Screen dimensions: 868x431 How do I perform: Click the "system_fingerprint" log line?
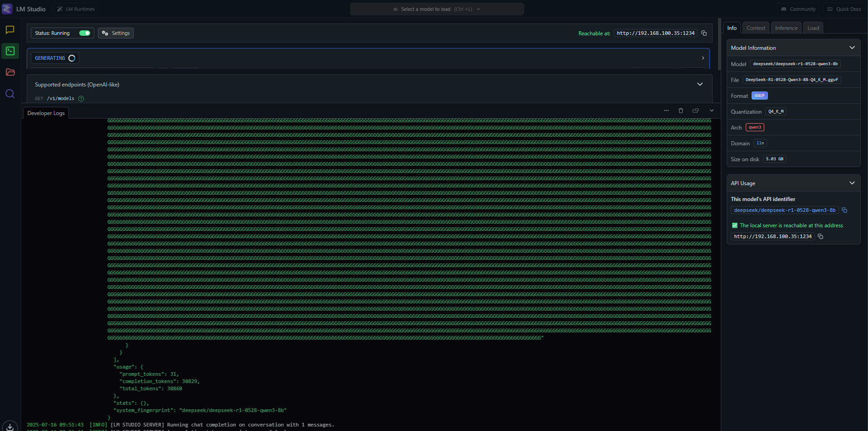point(200,410)
